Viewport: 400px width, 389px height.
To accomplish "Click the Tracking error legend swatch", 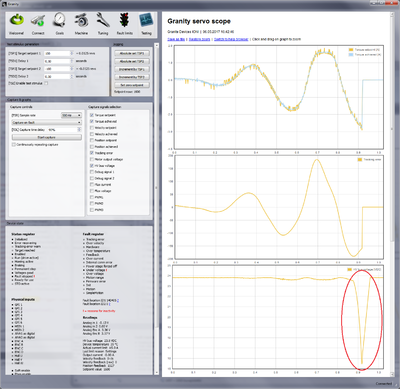I will tap(360, 160).
